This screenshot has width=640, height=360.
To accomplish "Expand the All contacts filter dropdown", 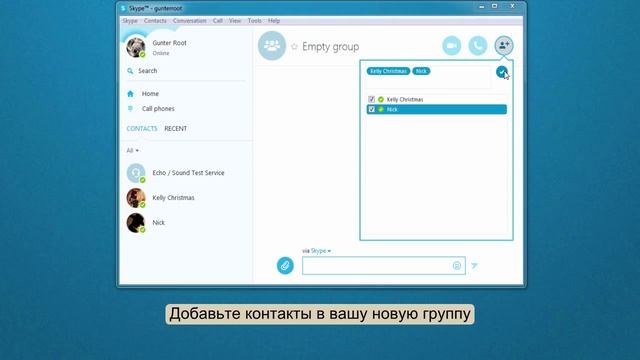I will [132, 151].
